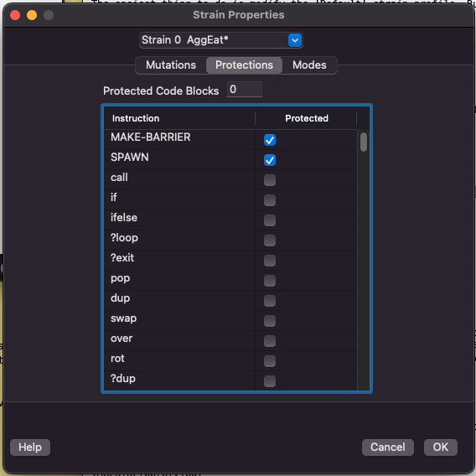
Task: Switch to the Mutations tab
Action: [x=171, y=65]
